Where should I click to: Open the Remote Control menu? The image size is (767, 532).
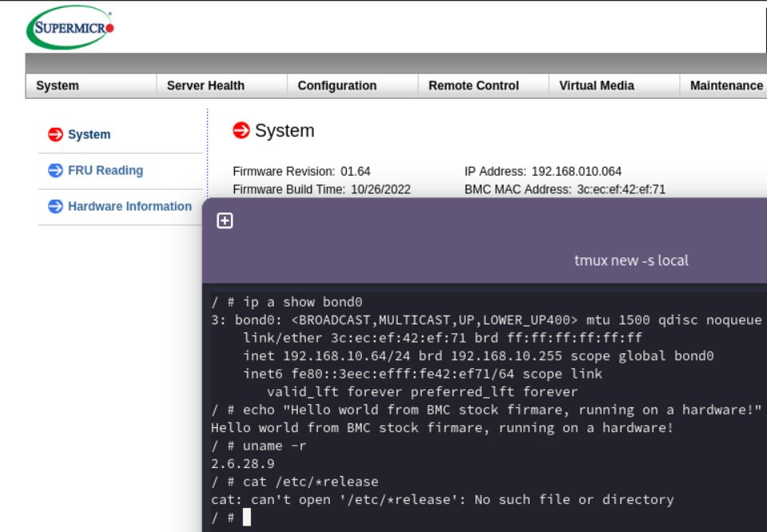[x=473, y=85]
